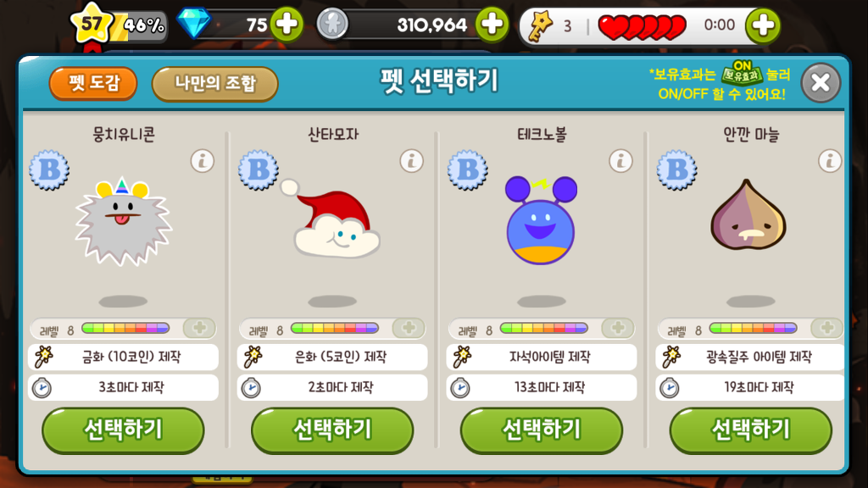Click the B grade badge on 산타모자

click(x=259, y=169)
